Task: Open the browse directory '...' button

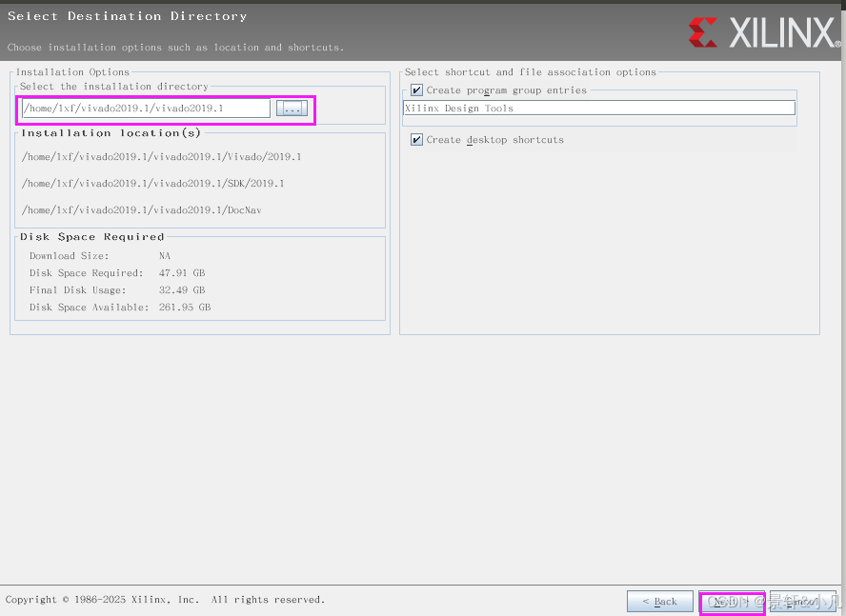Action: tap(292, 109)
